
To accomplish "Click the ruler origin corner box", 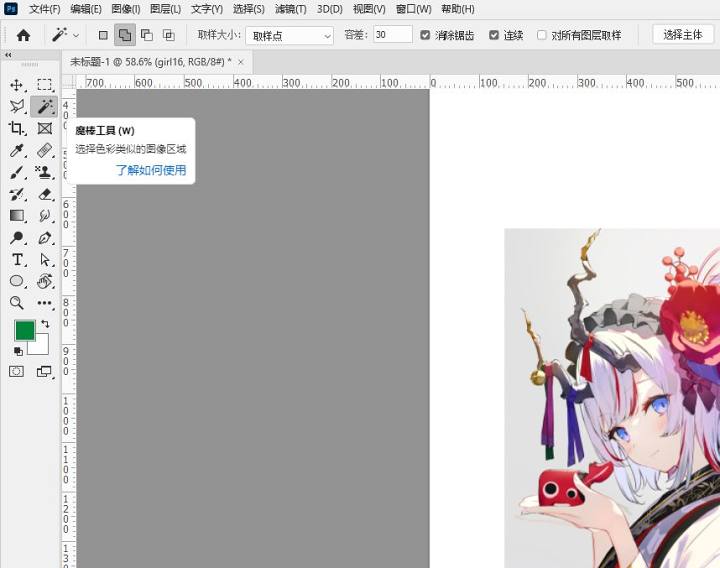I will point(68,82).
